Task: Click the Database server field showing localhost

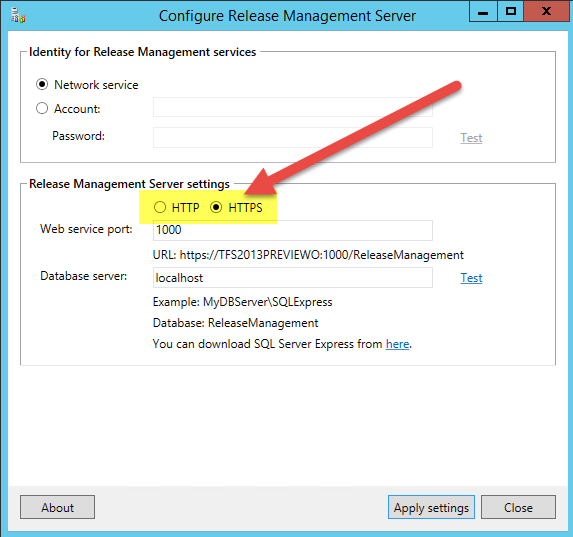Action: coord(293,277)
